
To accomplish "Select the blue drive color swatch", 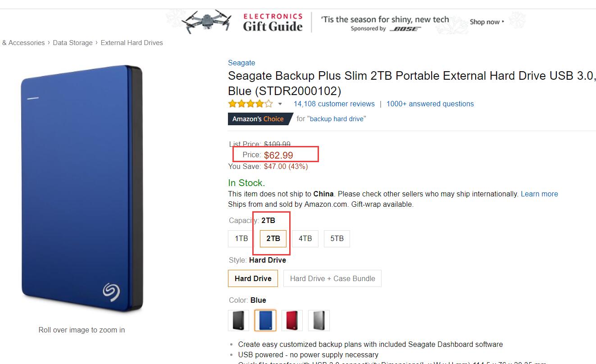I will [265, 320].
